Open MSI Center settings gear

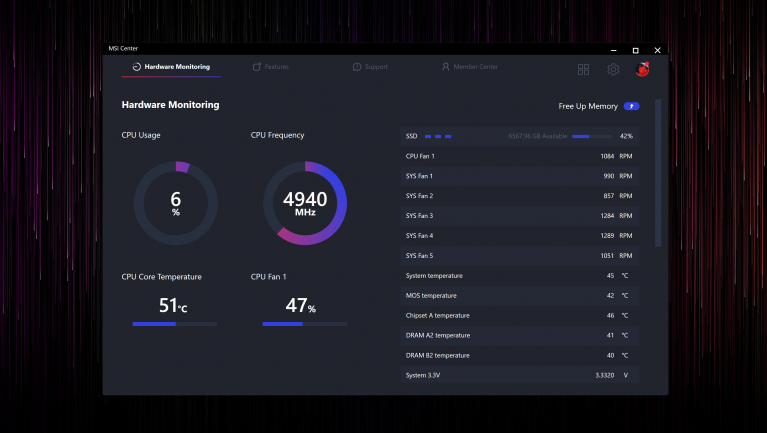pos(613,69)
